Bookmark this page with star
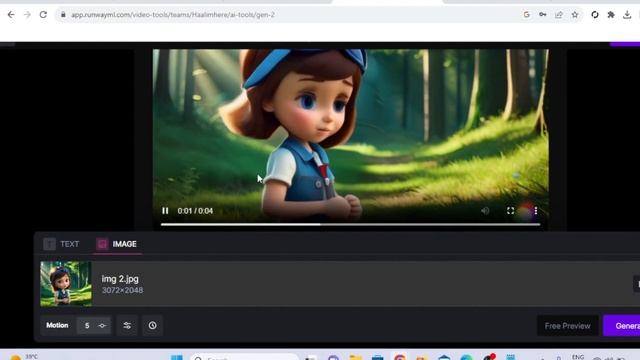 tap(575, 15)
